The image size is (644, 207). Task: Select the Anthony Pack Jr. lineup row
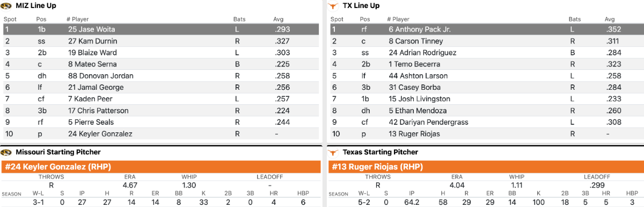486,29
